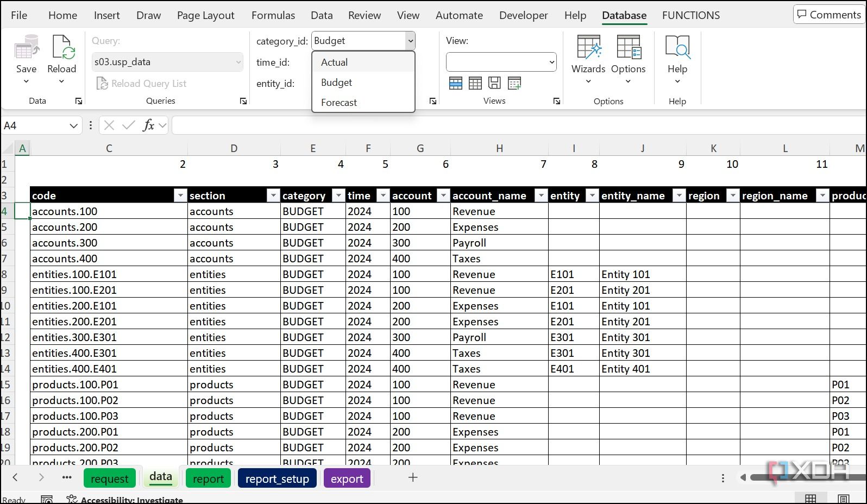Open the Queries group dialog launcher
This screenshot has width=867, height=504.
(x=243, y=101)
